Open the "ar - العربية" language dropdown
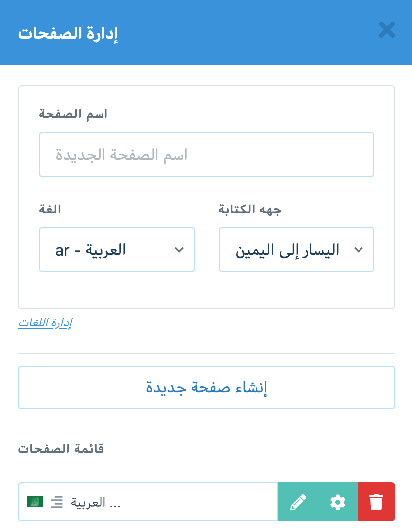The width and height of the screenshot is (412, 532). click(117, 250)
